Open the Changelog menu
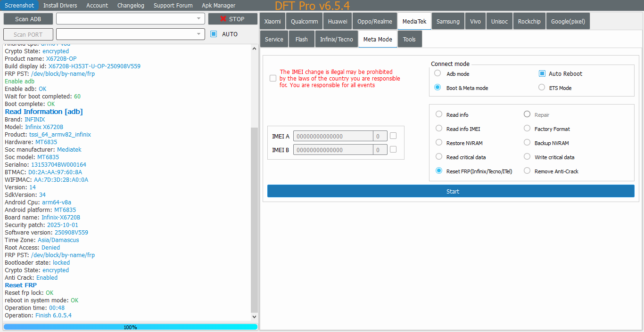The image size is (644, 332). [131, 5]
